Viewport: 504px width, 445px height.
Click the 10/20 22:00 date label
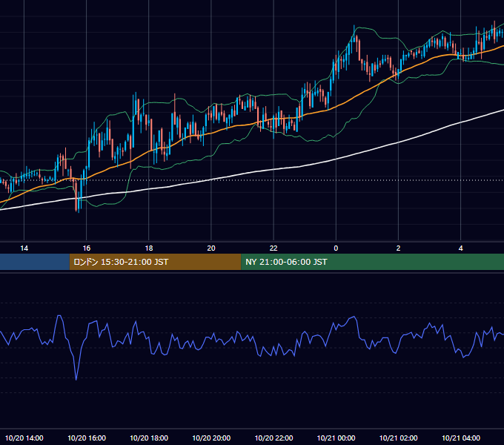point(273,438)
